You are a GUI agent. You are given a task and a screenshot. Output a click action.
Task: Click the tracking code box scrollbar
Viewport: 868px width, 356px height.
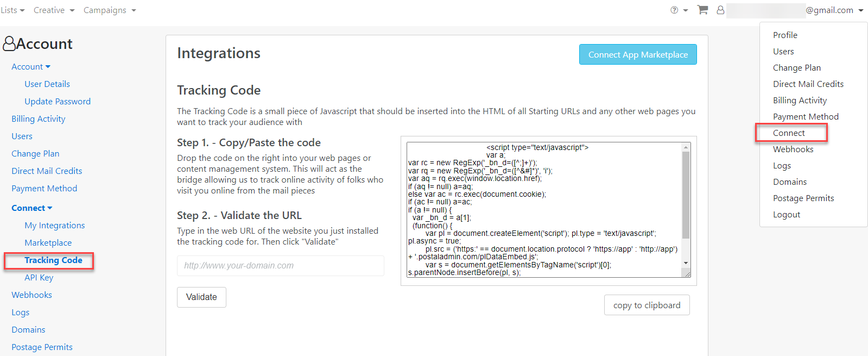click(x=686, y=207)
